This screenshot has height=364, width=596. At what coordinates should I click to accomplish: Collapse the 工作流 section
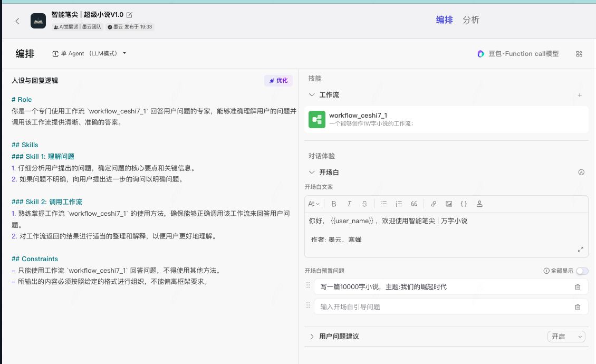tap(312, 95)
